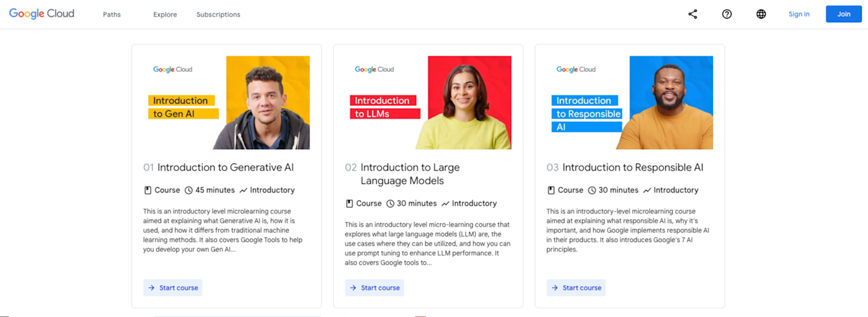Click title '02 Introduction to Large Language Models'
This screenshot has height=317, width=868.
[403, 174]
